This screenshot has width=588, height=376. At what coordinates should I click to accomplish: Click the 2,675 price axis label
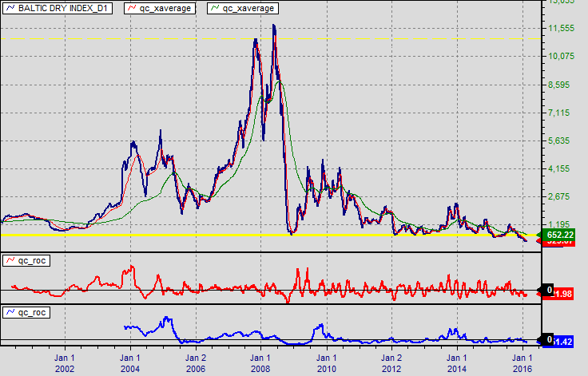tap(559, 197)
